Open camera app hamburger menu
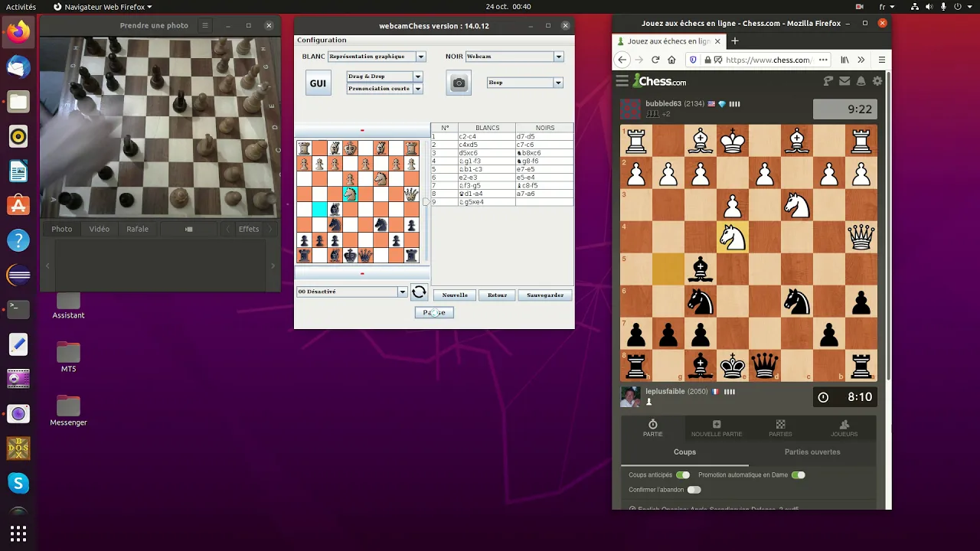The image size is (980, 551). [x=205, y=25]
